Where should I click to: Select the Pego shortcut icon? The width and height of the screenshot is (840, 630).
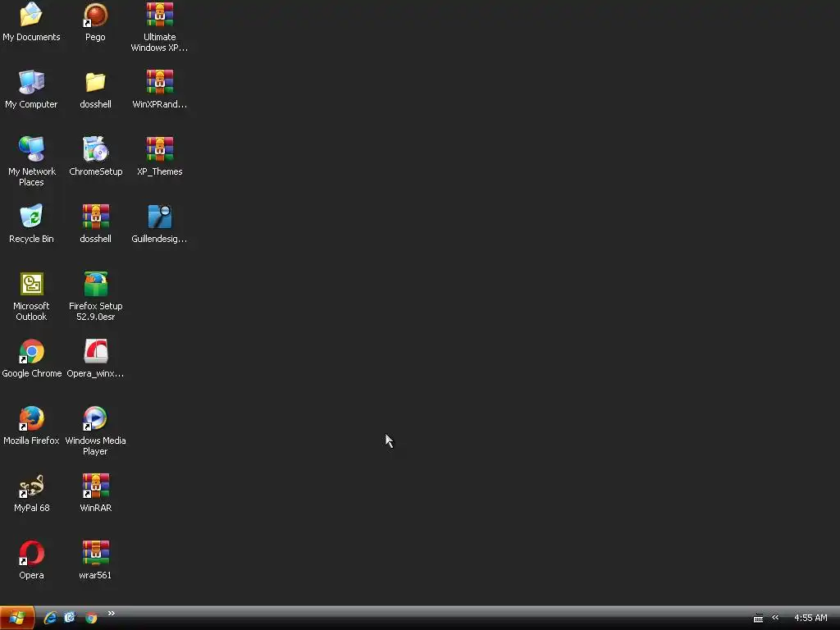tap(95, 15)
